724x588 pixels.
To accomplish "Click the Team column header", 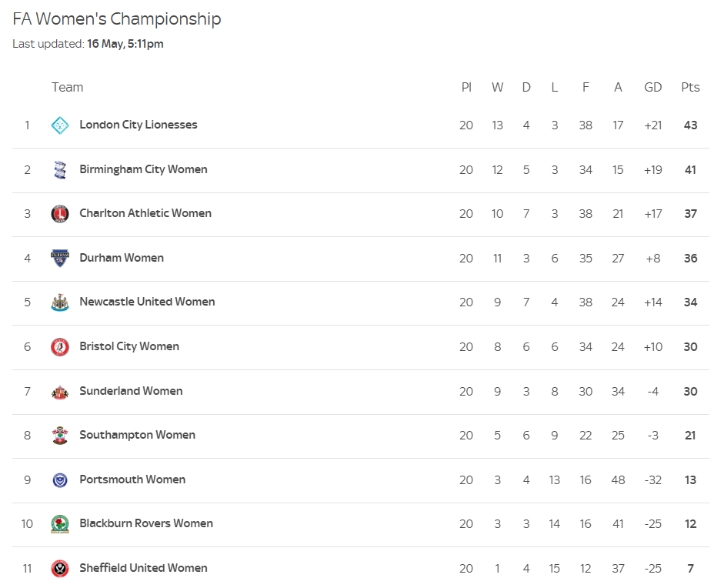I will coord(68,87).
